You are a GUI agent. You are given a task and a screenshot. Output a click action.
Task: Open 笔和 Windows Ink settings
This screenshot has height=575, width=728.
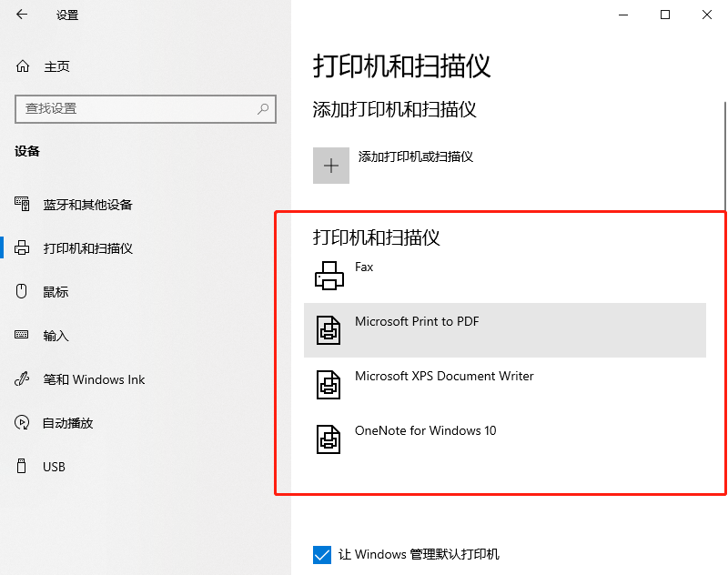(x=94, y=379)
